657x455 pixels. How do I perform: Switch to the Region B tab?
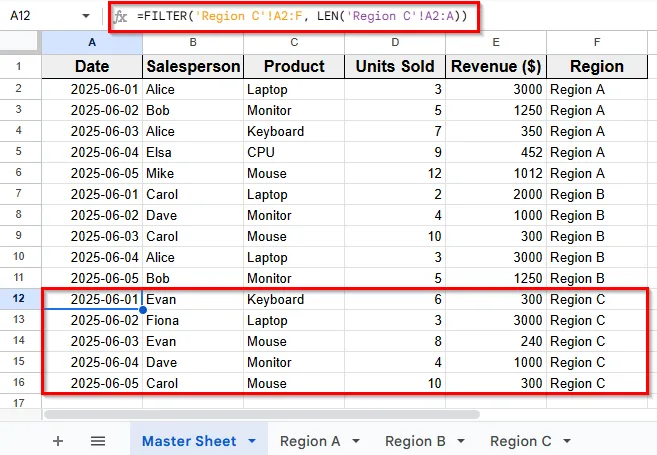pyautogui.click(x=415, y=441)
